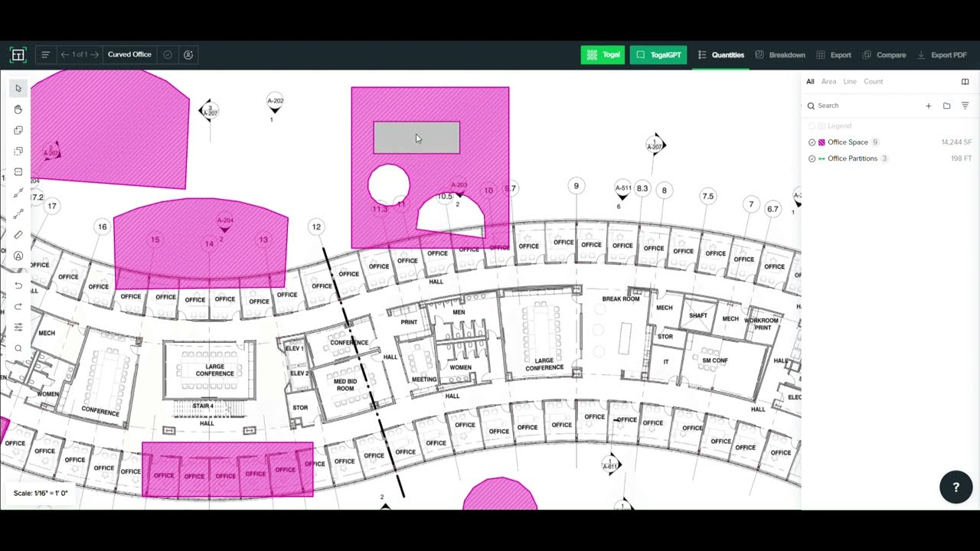This screenshot has height=551, width=980.
Task: Filter quantities by Count
Action: tap(874, 81)
